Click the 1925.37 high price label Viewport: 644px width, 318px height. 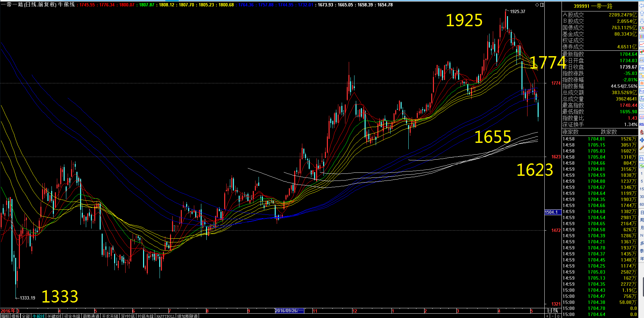point(517,11)
